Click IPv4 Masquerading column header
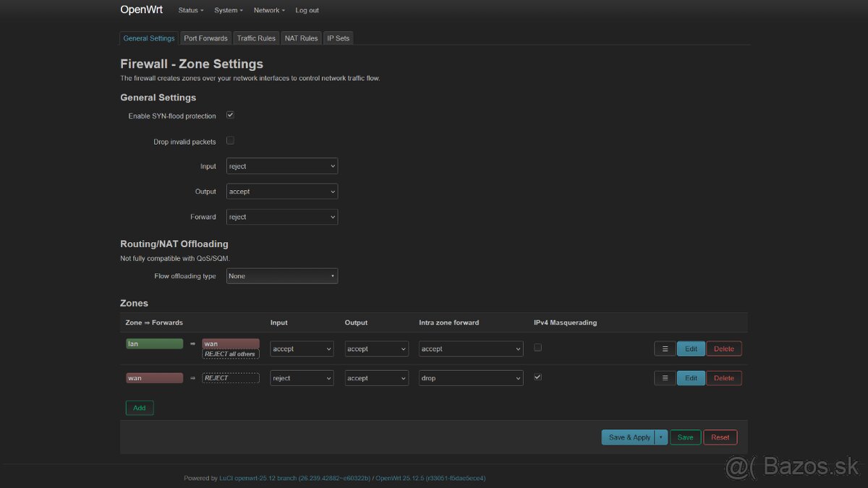 coord(565,322)
